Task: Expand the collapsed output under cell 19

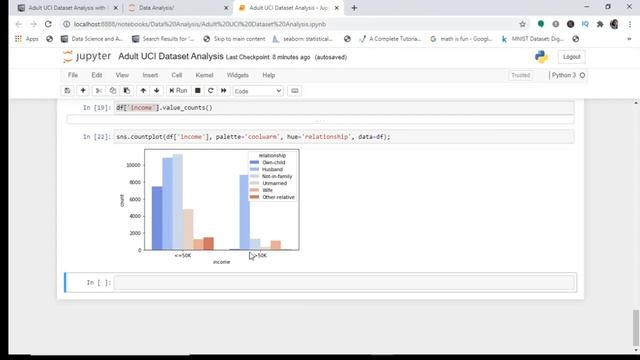Action: pos(320,120)
